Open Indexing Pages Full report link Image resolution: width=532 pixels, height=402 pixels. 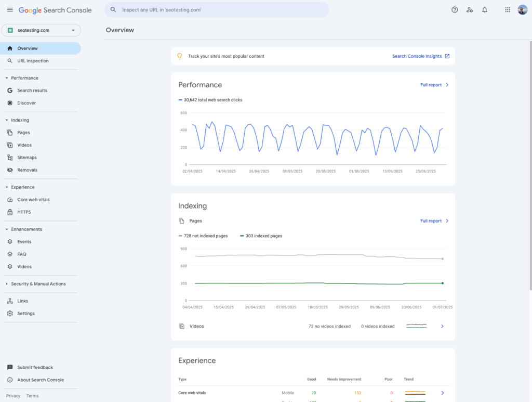pyautogui.click(x=431, y=221)
